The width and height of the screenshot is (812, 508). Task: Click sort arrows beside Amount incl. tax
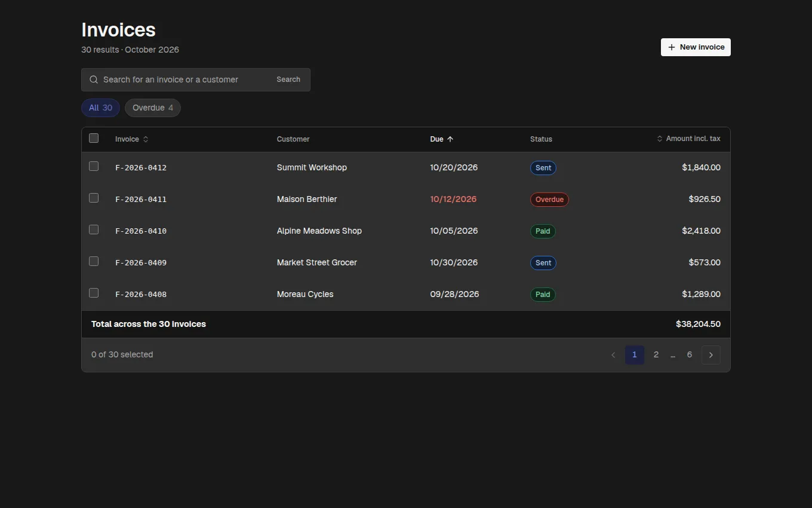(660, 139)
